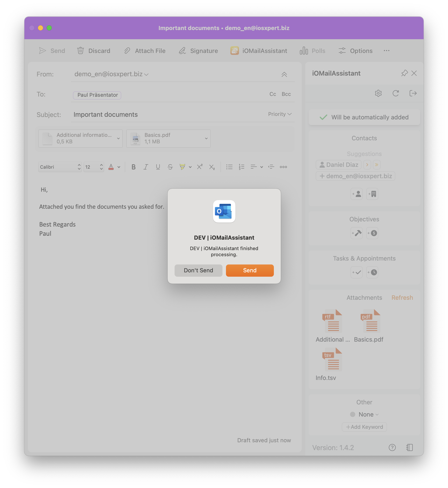Click the text alignment icon
This screenshot has width=448, height=488.
point(254,167)
